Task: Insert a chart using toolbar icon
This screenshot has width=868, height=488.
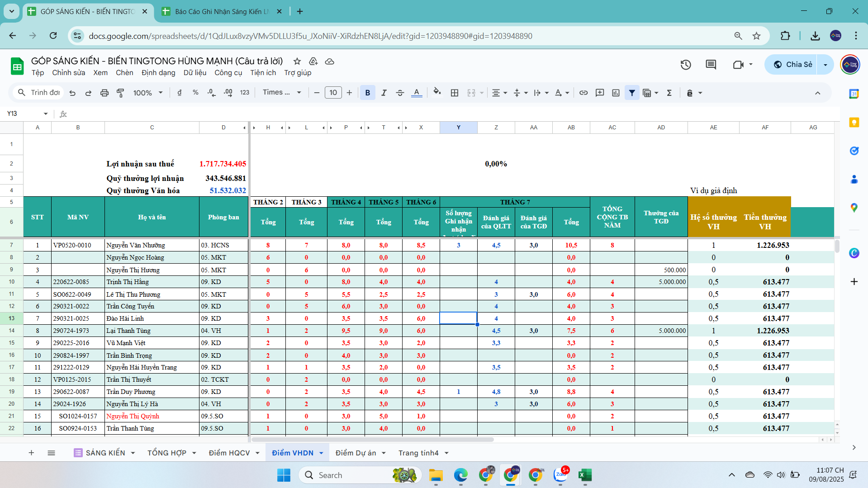Action: click(x=616, y=93)
